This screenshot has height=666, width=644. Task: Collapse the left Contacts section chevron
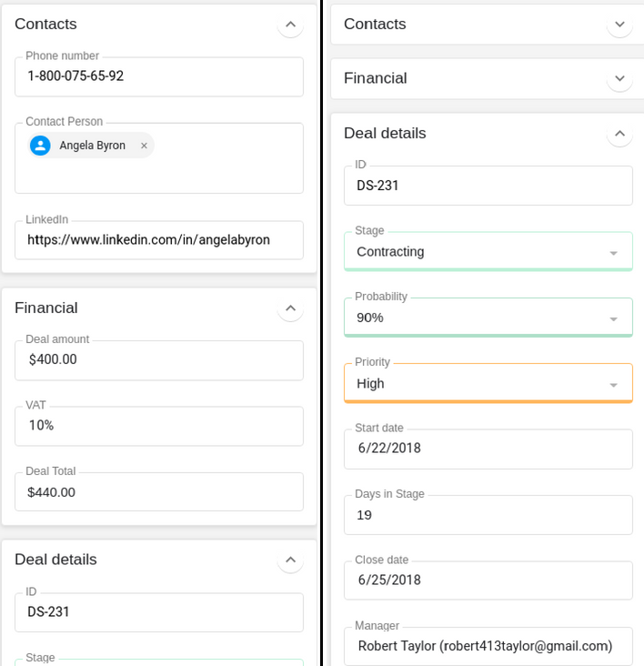pos(290,25)
